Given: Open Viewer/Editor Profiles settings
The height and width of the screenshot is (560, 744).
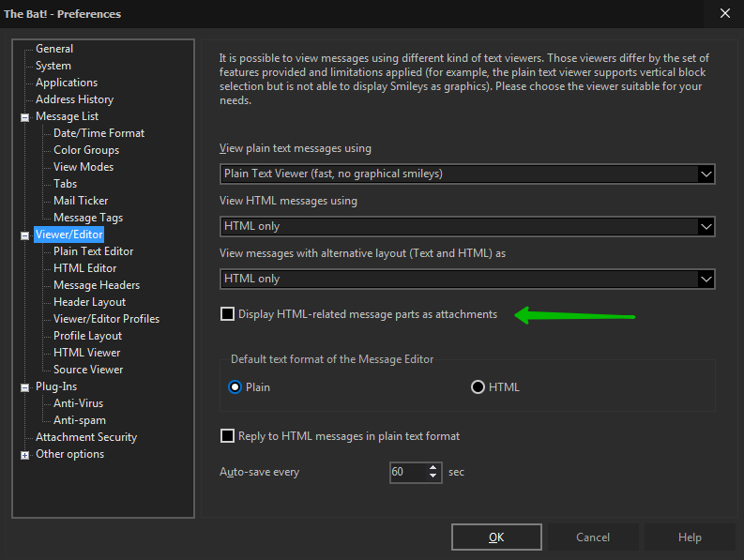Looking at the screenshot, I should [x=106, y=319].
